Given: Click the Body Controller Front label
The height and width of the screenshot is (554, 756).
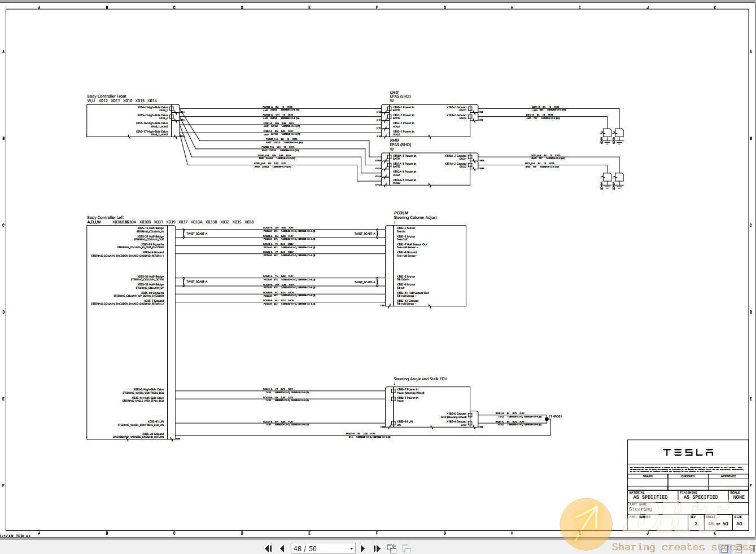Looking at the screenshot, I should 107,96.
